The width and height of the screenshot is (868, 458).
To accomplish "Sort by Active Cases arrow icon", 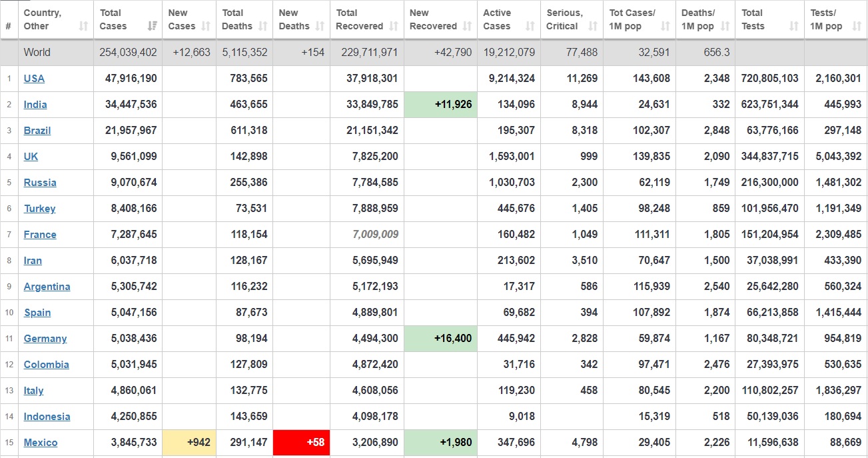I will tap(530, 27).
